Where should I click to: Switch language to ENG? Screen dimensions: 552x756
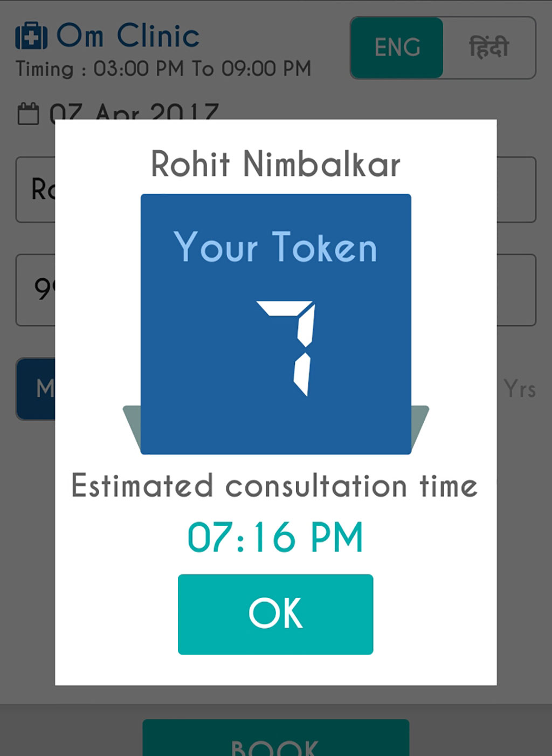point(397,48)
